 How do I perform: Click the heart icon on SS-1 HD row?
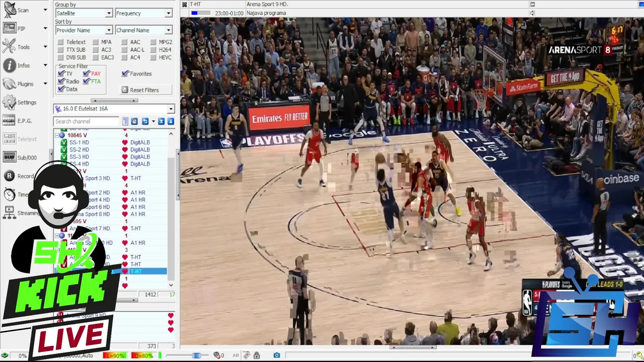point(125,142)
